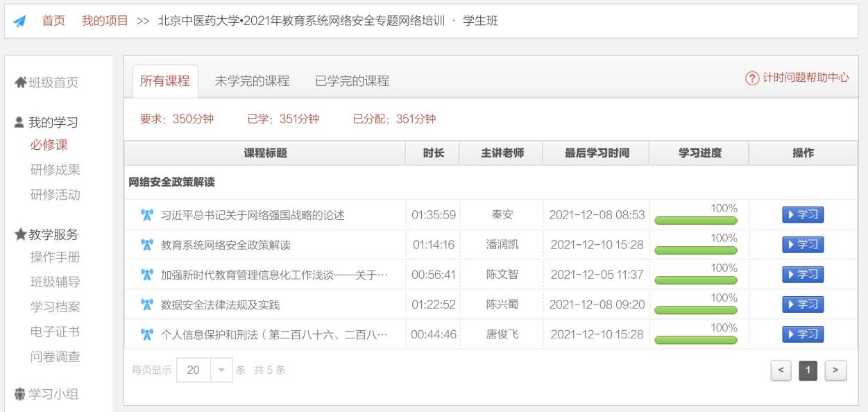Viewport: 868px width, 412px height.
Task: Click the 学习小组 group icon
Action: [20, 395]
